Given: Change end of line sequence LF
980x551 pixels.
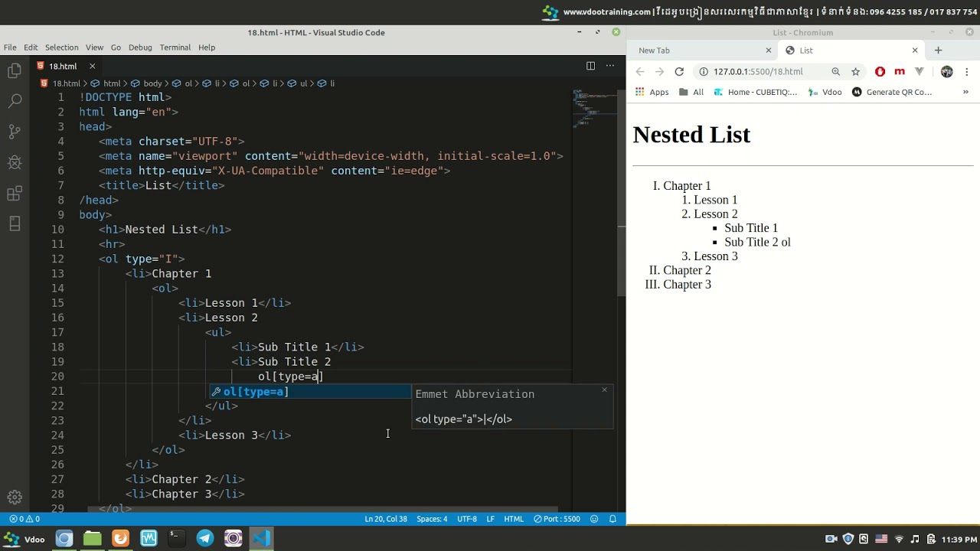Looking at the screenshot, I should click(490, 519).
